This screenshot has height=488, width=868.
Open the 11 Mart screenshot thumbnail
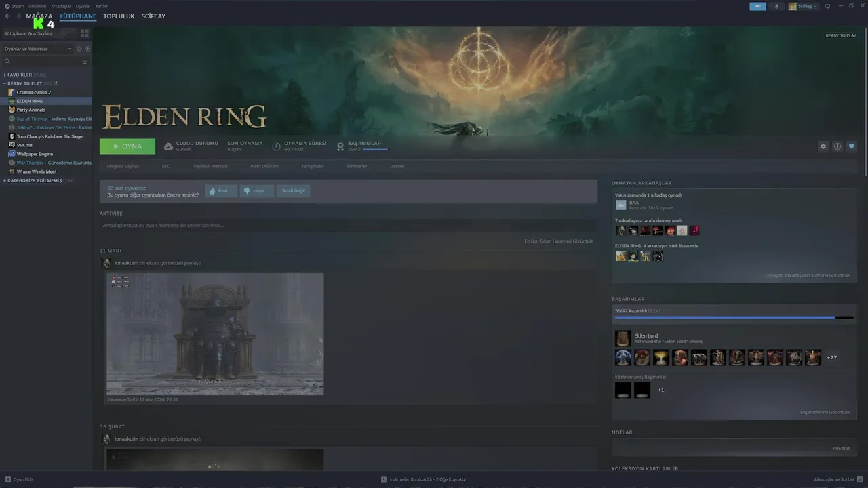tap(215, 333)
